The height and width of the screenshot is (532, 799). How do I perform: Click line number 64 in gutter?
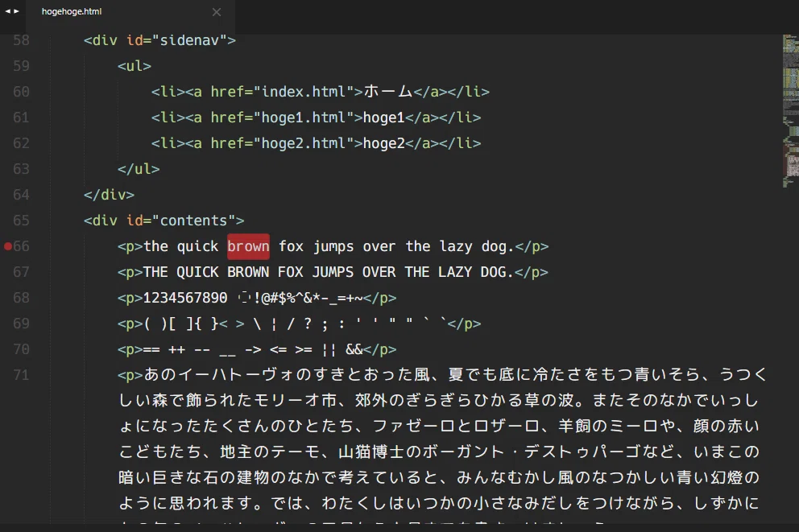tap(21, 195)
